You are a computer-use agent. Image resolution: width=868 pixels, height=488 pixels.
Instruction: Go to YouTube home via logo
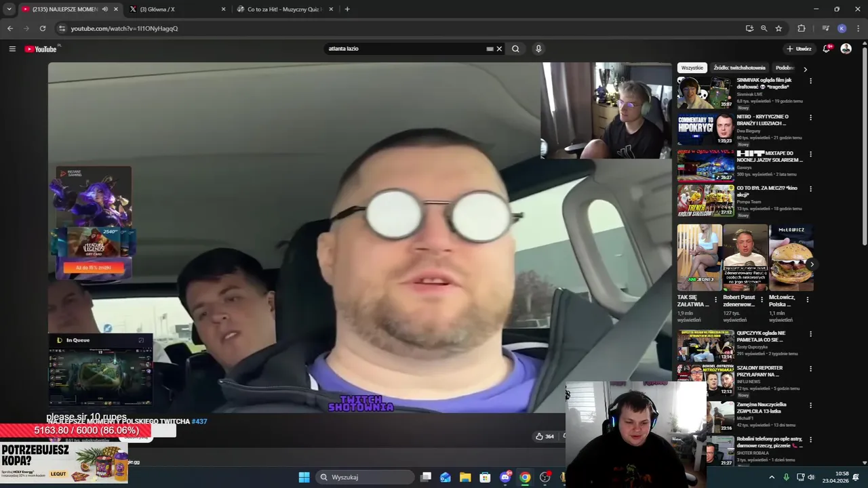point(42,49)
